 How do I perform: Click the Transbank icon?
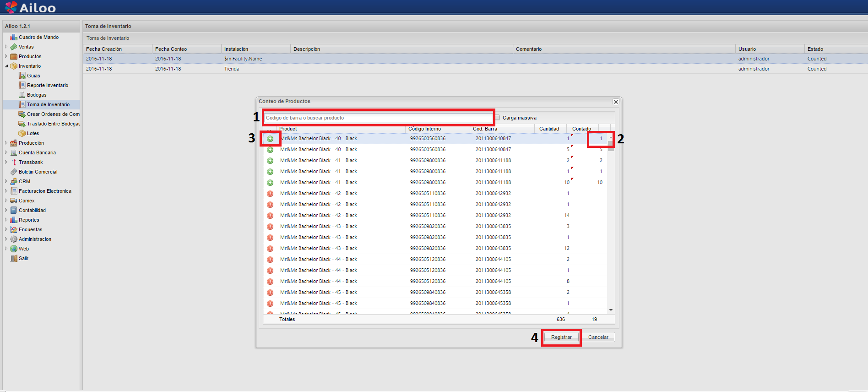pos(14,162)
